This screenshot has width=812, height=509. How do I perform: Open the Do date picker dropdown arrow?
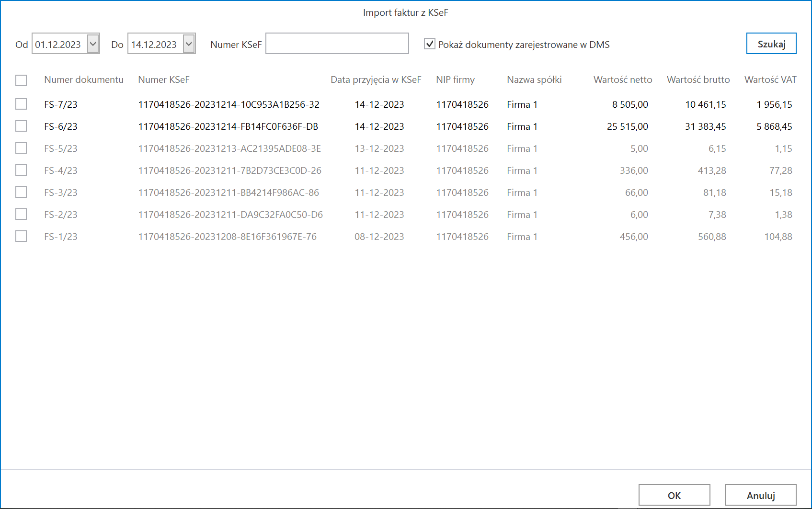189,44
